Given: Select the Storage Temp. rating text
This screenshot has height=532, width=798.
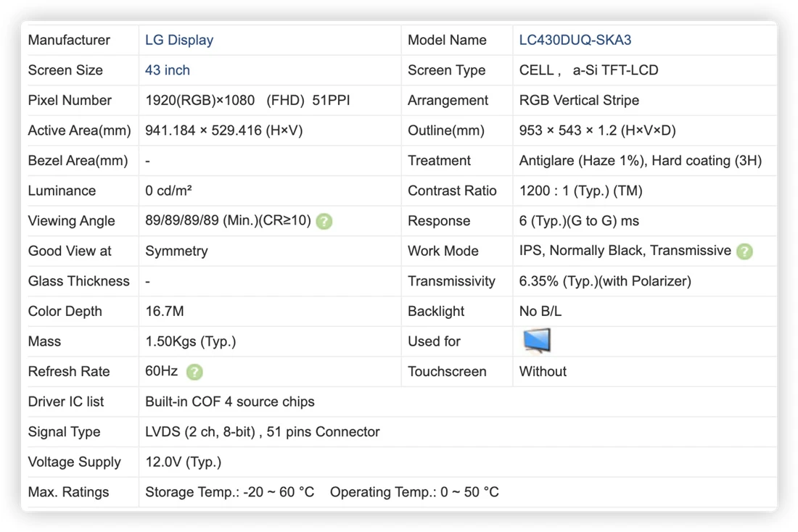Looking at the screenshot, I should click(x=229, y=492).
